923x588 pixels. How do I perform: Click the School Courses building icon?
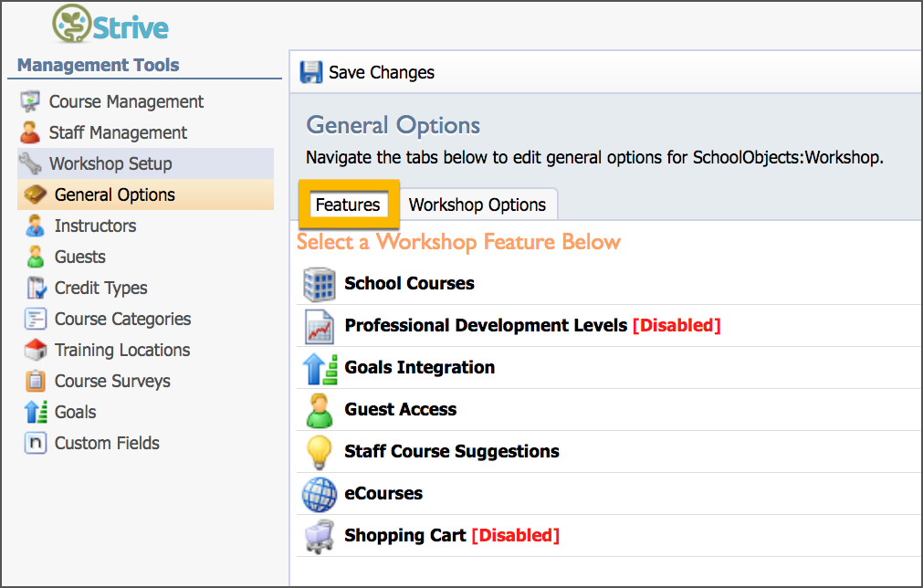click(320, 284)
